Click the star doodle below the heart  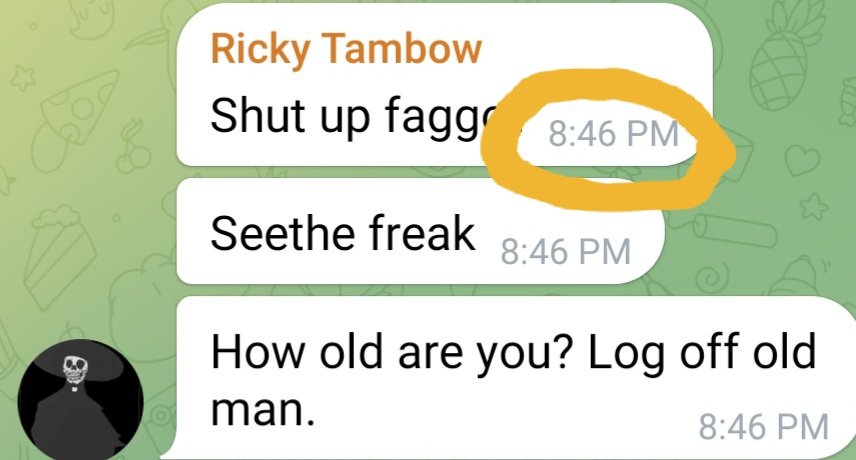tap(814, 207)
